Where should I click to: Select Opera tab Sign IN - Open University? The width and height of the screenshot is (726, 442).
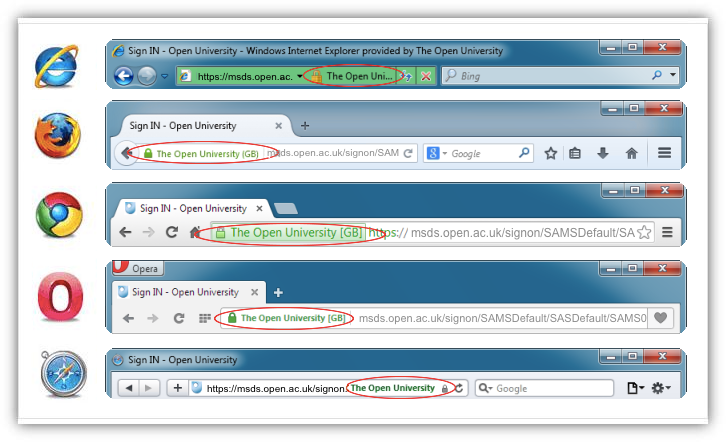pyautogui.click(x=185, y=292)
